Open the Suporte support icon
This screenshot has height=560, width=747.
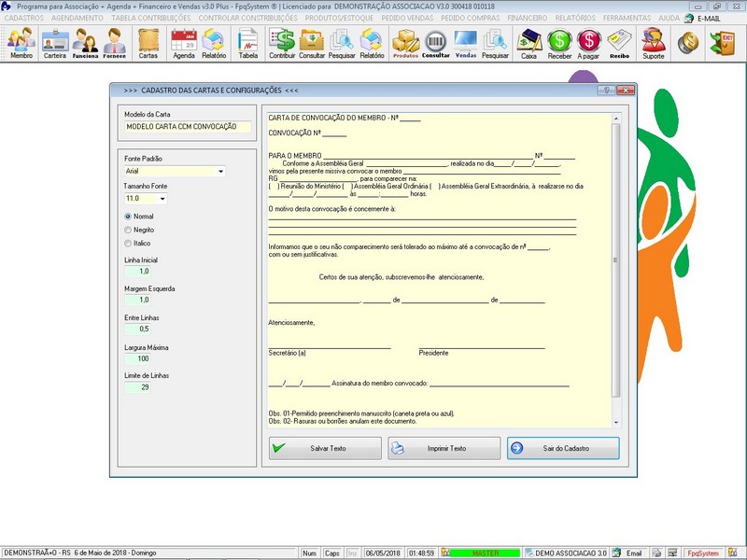pos(653,43)
